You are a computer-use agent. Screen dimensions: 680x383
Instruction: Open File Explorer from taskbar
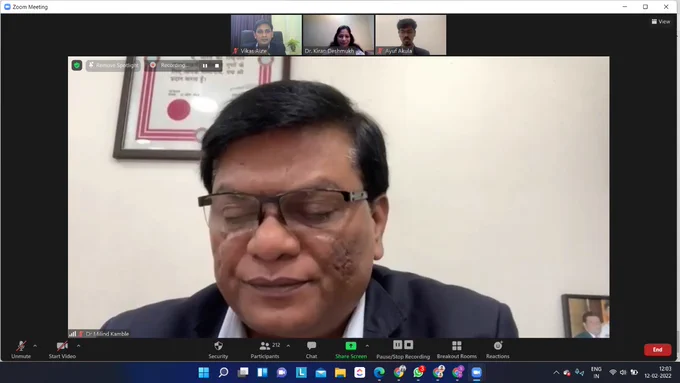click(340, 373)
